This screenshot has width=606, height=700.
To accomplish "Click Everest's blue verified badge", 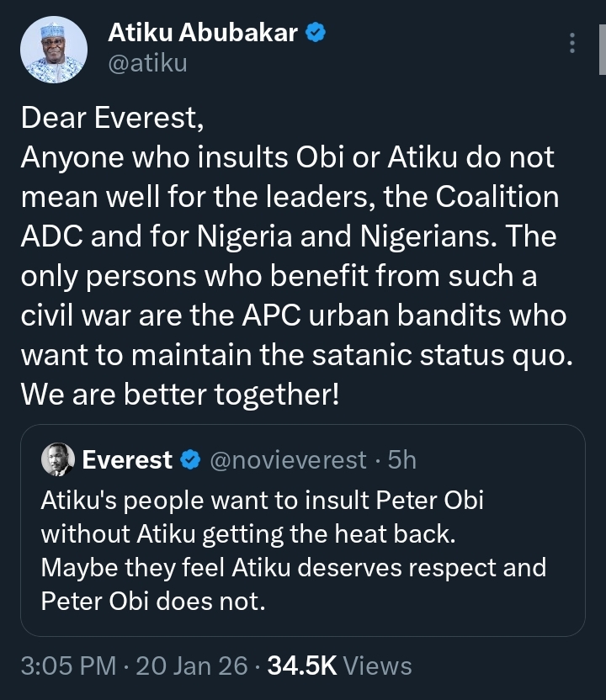I will tap(191, 460).
